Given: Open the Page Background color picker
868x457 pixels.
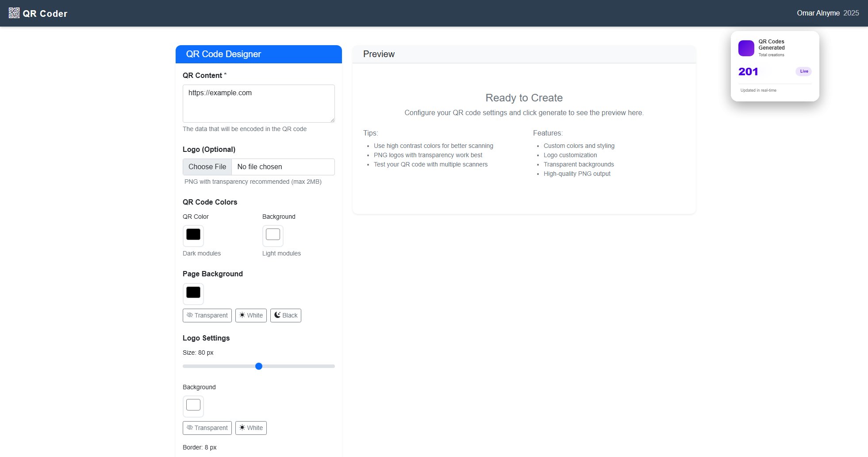Looking at the screenshot, I should [x=193, y=293].
